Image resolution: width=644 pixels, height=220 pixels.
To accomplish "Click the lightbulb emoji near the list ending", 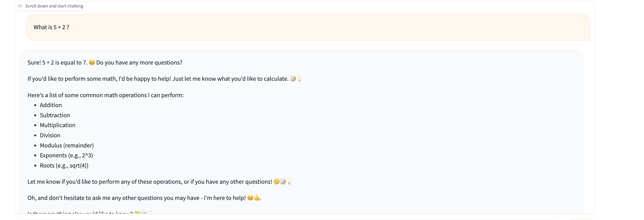I will click(289, 182).
